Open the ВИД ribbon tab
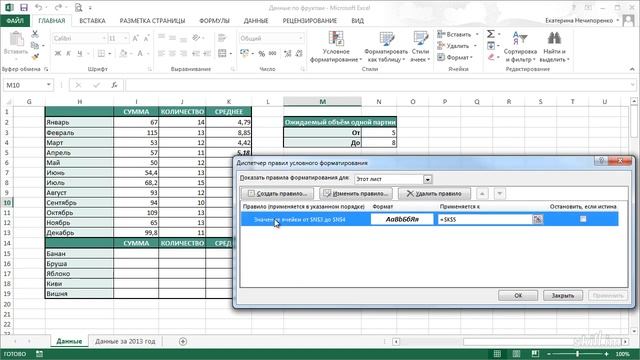The width and height of the screenshot is (640, 360). (x=358, y=20)
